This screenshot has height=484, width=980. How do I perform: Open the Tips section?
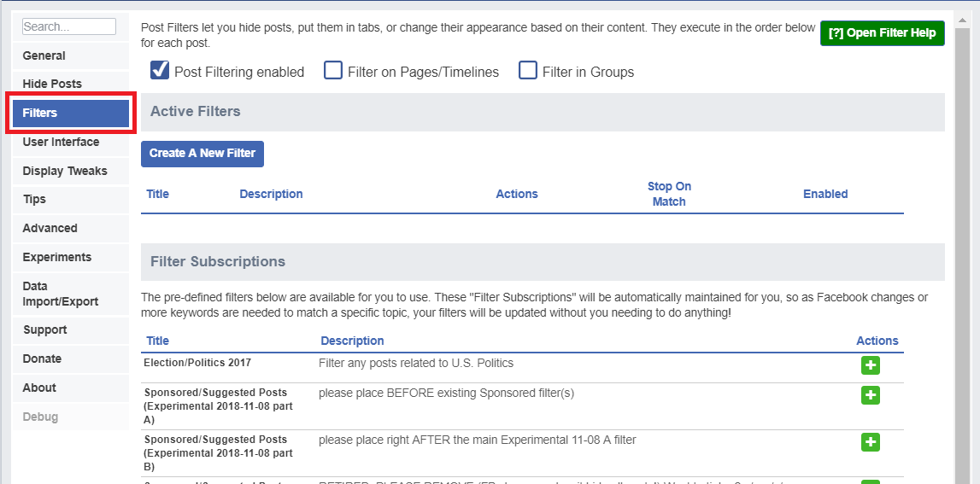34,199
